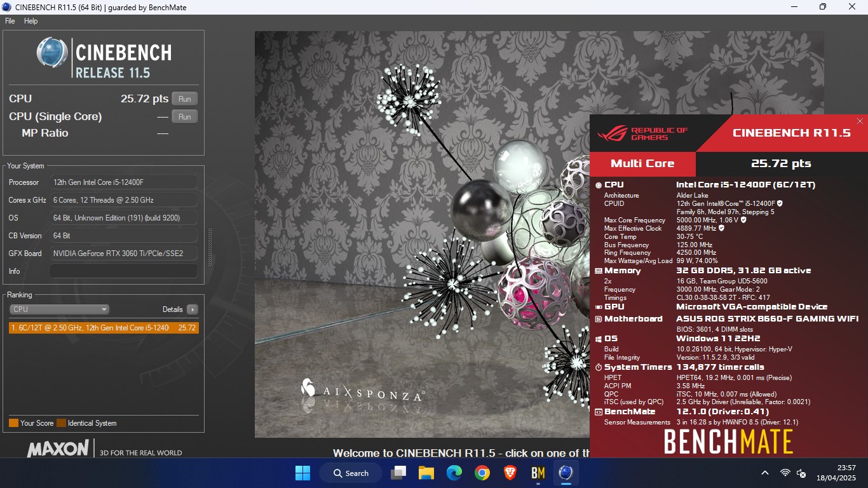The image size is (868, 488).
Task: Click the Identical System legend swatch
Action: point(61,423)
